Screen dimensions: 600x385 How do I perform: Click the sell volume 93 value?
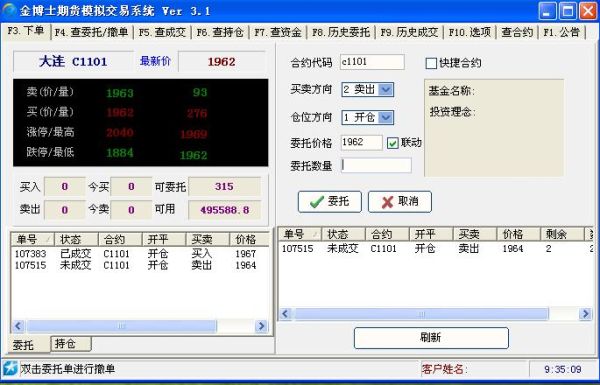[x=200, y=92]
